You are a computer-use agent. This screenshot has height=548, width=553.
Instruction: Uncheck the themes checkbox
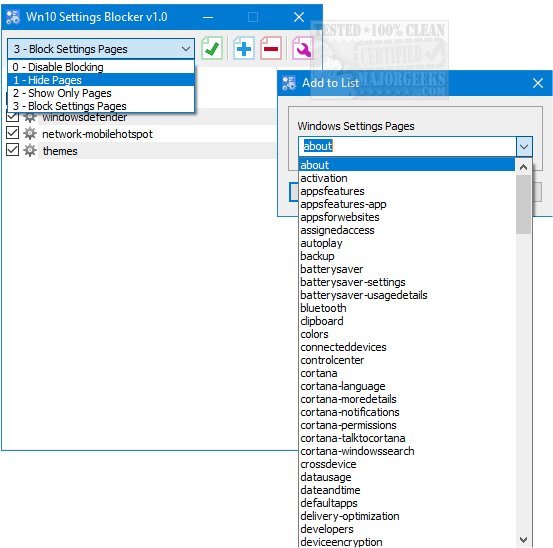point(12,150)
